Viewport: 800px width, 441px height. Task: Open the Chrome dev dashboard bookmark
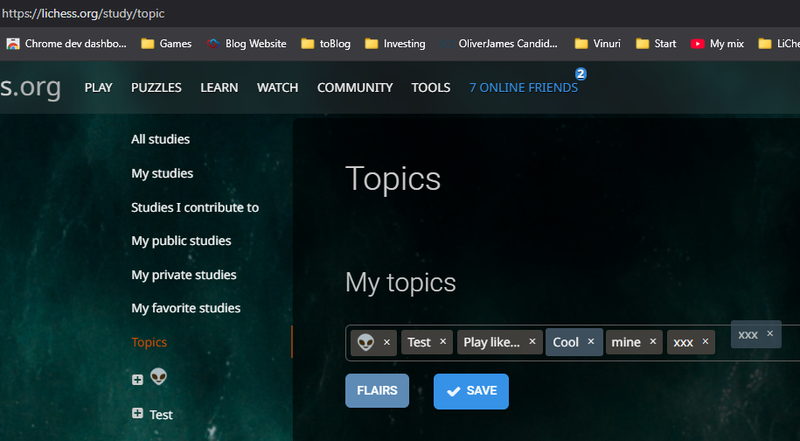tap(67, 44)
